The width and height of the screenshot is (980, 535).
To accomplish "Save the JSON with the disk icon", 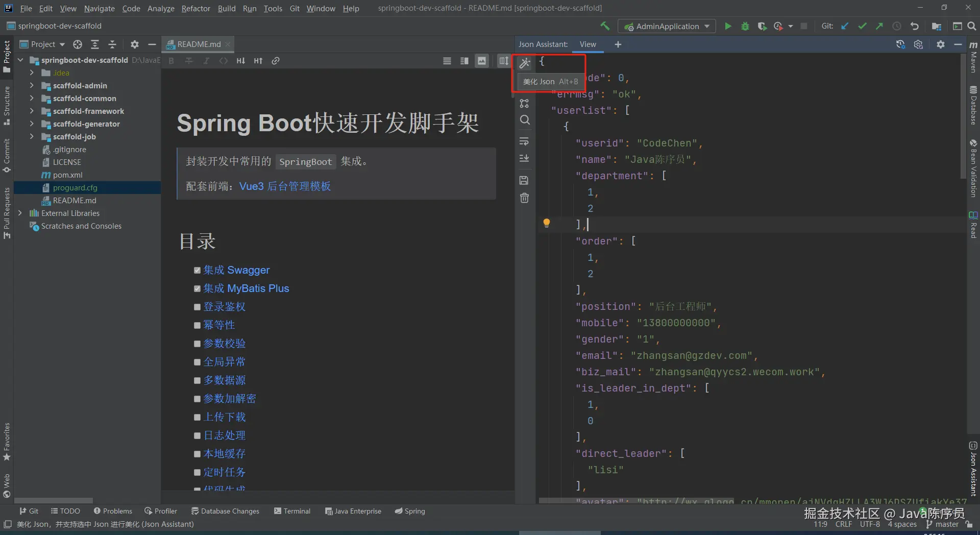I will click(524, 180).
